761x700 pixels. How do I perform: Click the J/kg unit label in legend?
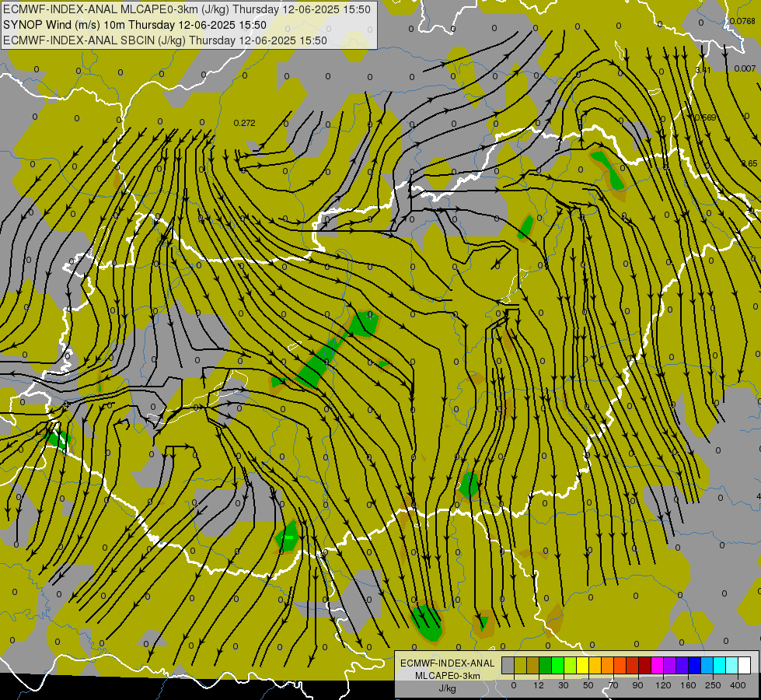click(x=447, y=688)
